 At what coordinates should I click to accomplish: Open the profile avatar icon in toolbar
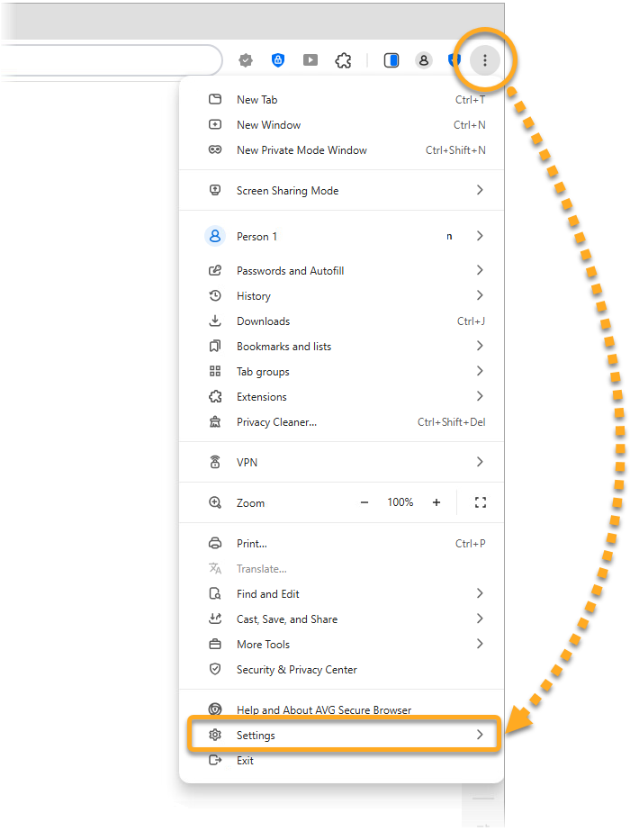pyautogui.click(x=423, y=60)
